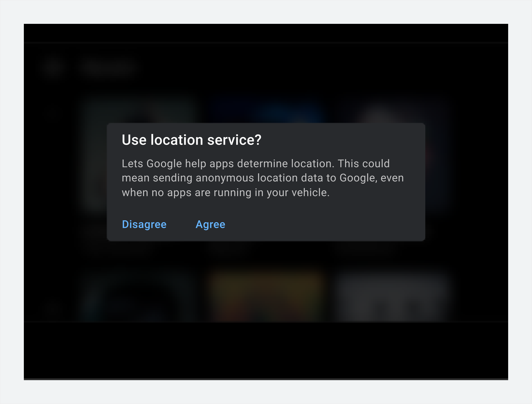The height and width of the screenshot is (404, 532).
Task: Click the "Use location service?" dialog title
Action: (x=191, y=140)
